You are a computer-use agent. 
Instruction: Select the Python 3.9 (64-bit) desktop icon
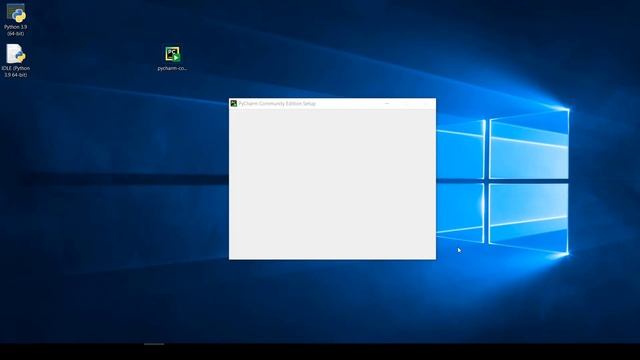16,19
